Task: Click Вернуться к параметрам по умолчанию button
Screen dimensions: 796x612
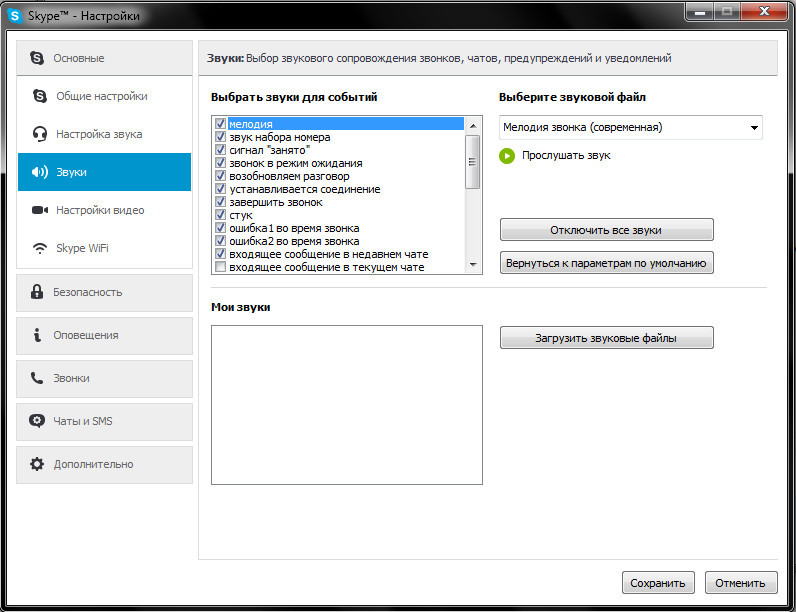Action: (x=606, y=263)
